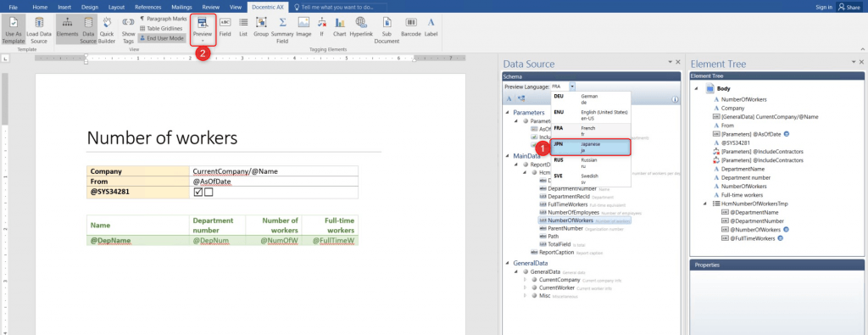
Task: Click the ruler tab selector icon
Action: [6, 59]
